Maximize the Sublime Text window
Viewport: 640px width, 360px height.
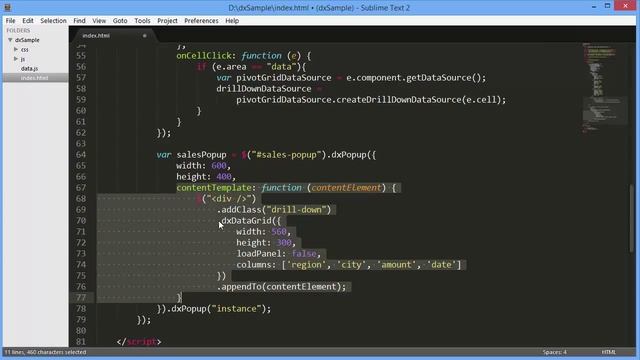click(x=607, y=7)
